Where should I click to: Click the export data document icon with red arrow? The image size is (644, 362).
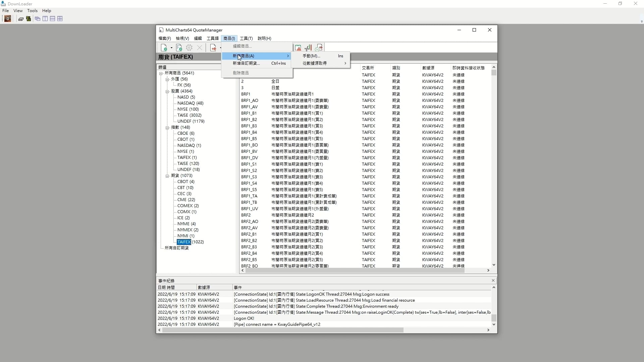[213, 48]
